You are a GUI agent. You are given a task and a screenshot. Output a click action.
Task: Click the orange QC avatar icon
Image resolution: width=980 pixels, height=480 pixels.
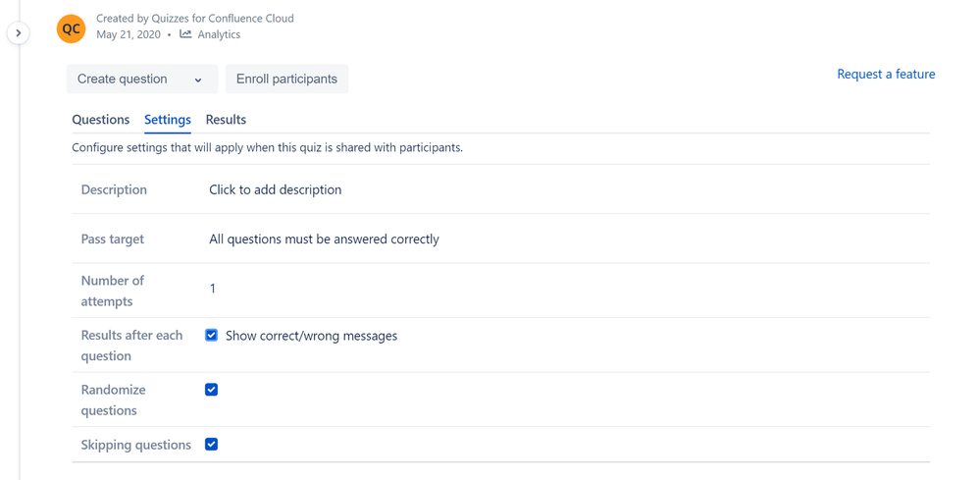[72, 28]
